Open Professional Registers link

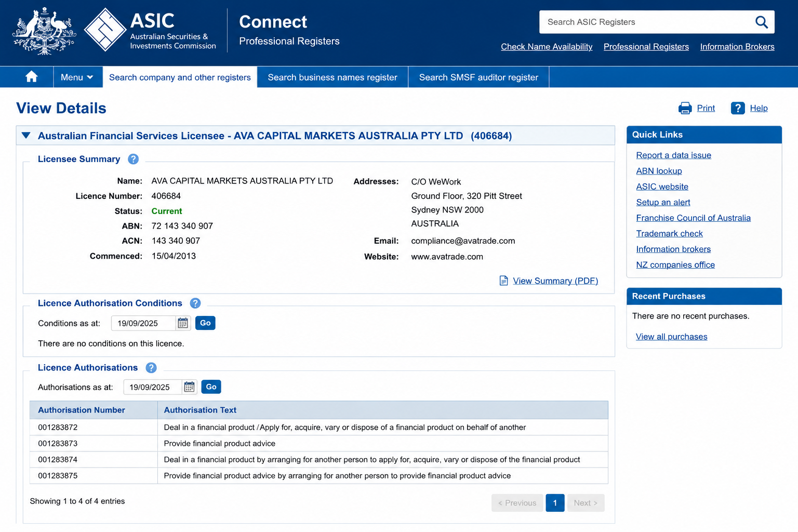point(646,47)
